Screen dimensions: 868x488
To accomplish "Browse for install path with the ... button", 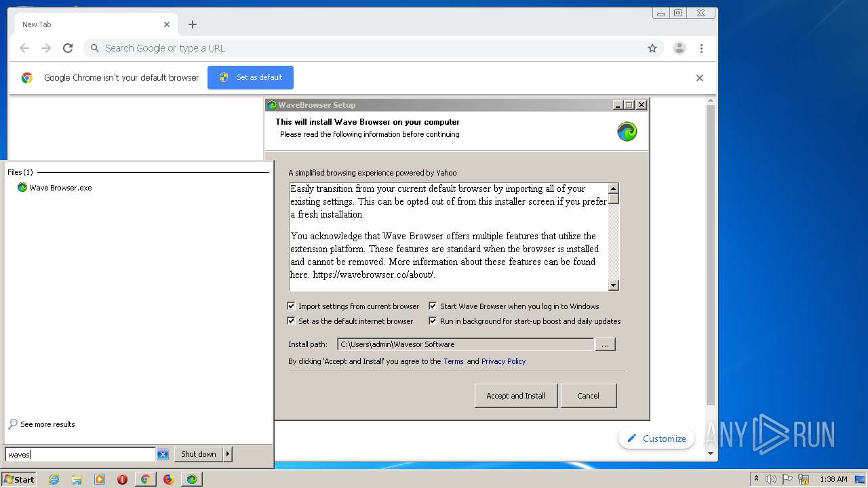I will pyautogui.click(x=605, y=344).
